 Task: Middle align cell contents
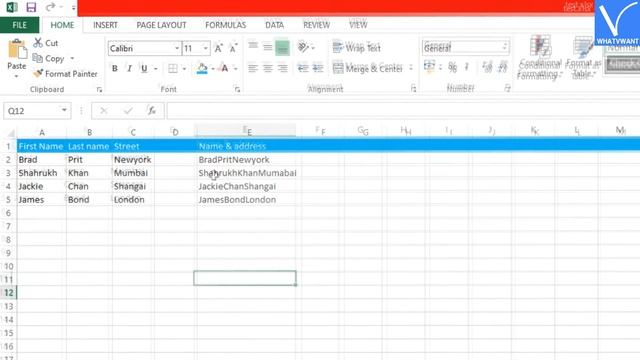point(267,47)
